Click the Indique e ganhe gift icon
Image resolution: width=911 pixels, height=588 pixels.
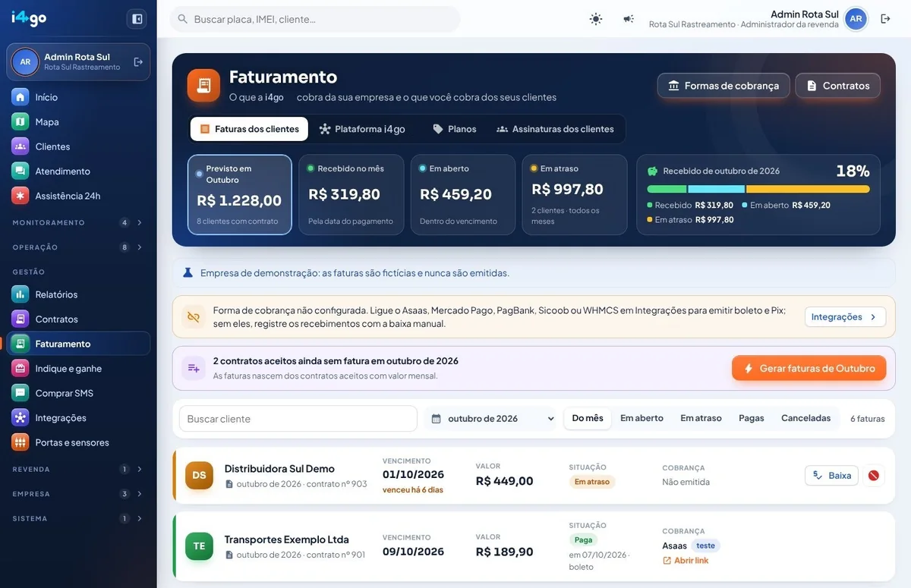pos(20,369)
